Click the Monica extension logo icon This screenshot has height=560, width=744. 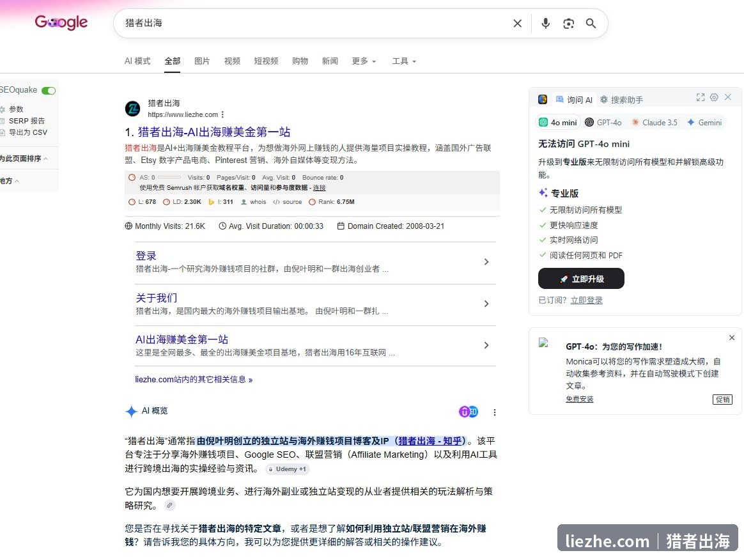coord(543,99)
